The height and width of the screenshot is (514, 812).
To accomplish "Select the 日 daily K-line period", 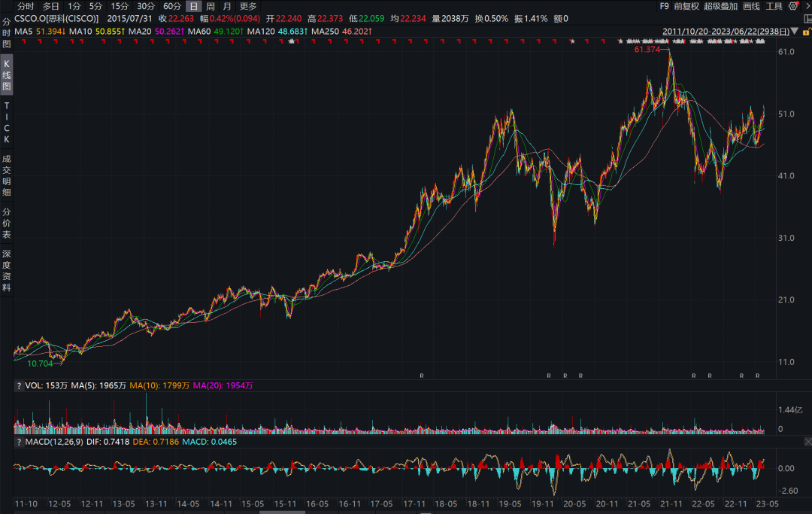I will (x=193, y=6).
